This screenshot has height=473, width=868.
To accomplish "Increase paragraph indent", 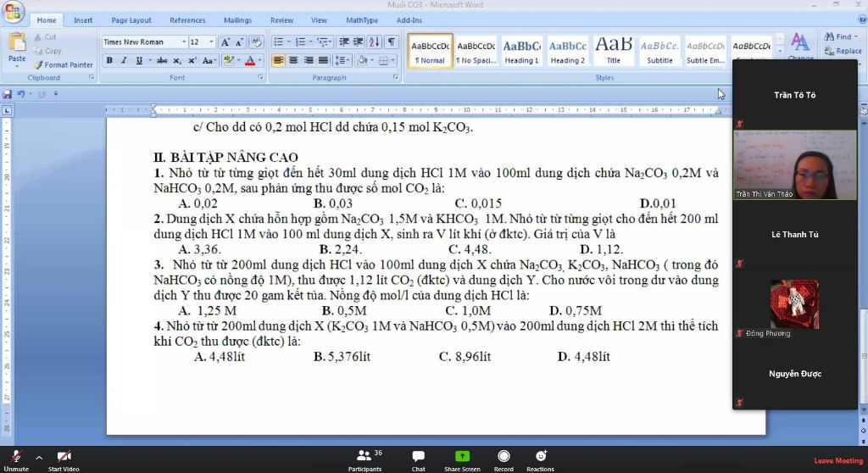I will [x=359, y=42].
